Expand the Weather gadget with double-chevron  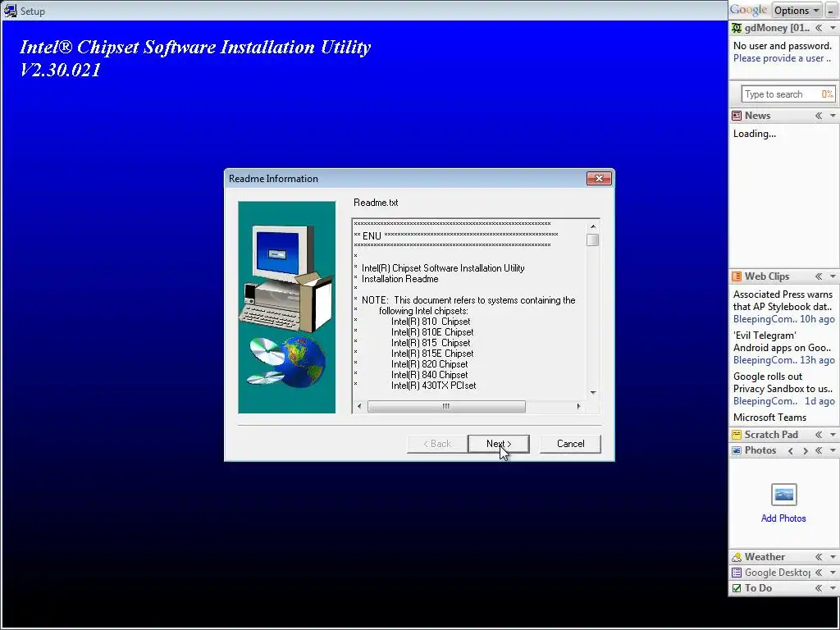[x=819, y=557]
